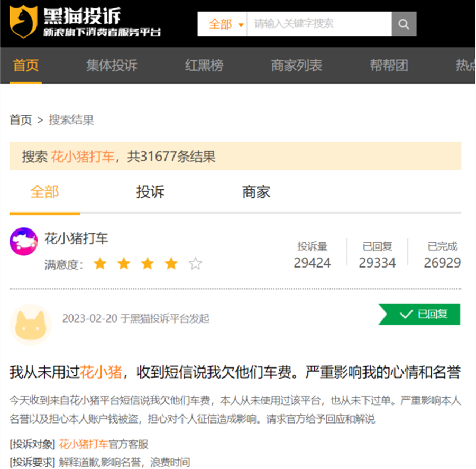Open 红黑榜 in the navigation bar
The height and width of the screenshot is (469, 476).
(x=204, y=66)
